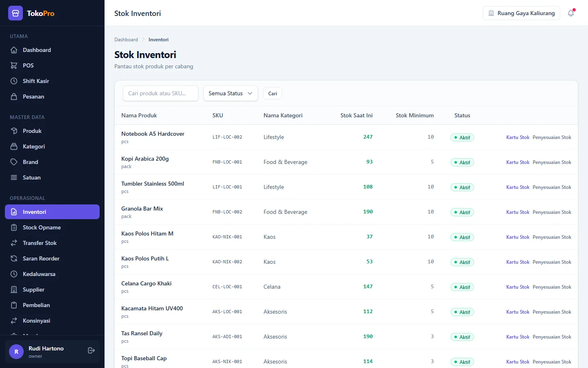Image resolution: width=588 pixels, height=368 pixels.
Task: Click the Stok Minimum column header
Action: coord(415,115)
